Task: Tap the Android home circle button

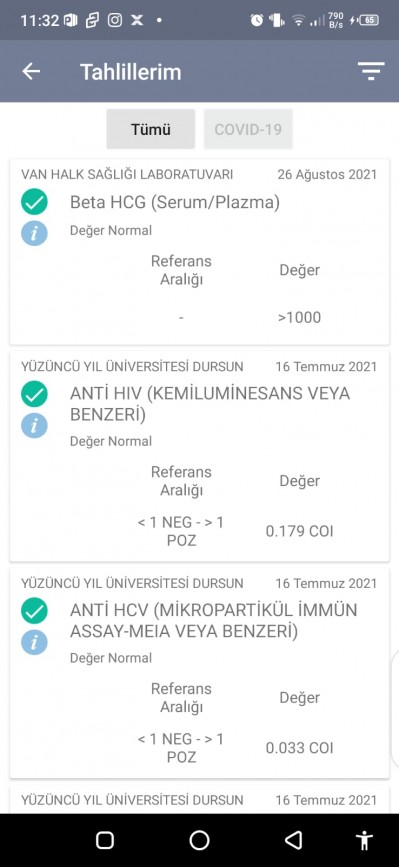Action: (200, 840)
